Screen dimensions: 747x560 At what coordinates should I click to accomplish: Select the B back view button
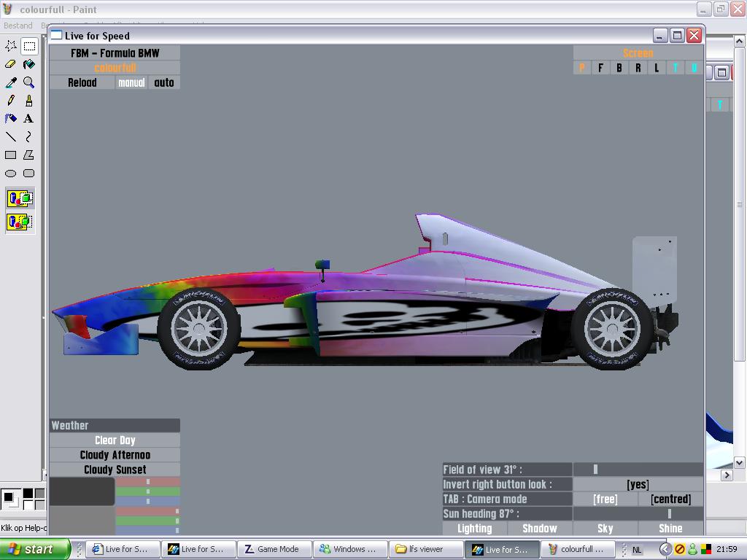tap(619, 68)
